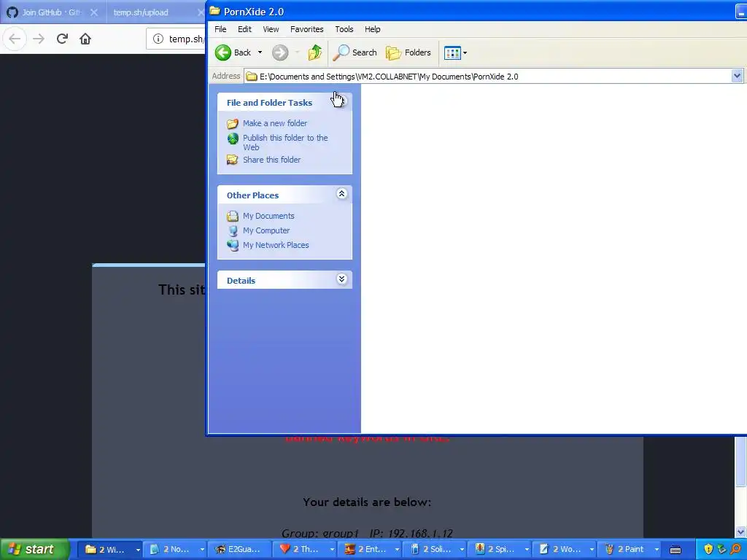
Task: Click the browser home icon
Action: tap(85, 39)
